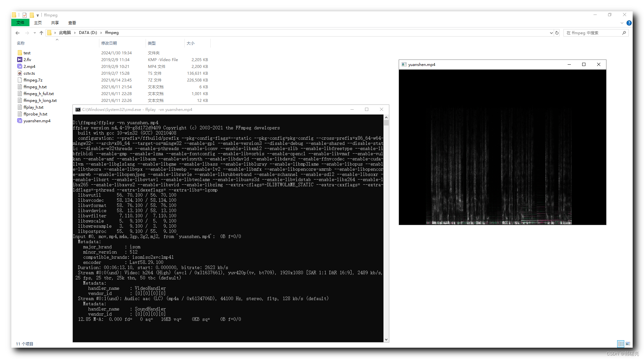Expand the address bar history dropdown
Screen dimensions: 644x359
[x=551, y=33]
